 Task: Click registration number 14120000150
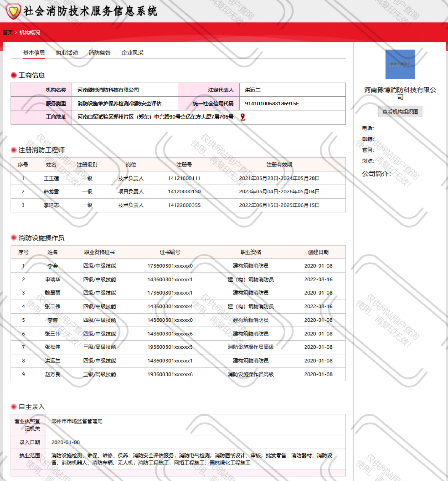click(x=184, y=192)
